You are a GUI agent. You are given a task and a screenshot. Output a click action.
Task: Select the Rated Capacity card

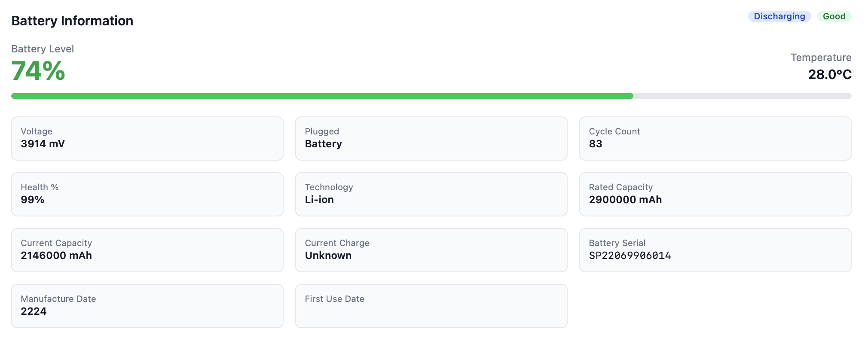tap(715, 194)
